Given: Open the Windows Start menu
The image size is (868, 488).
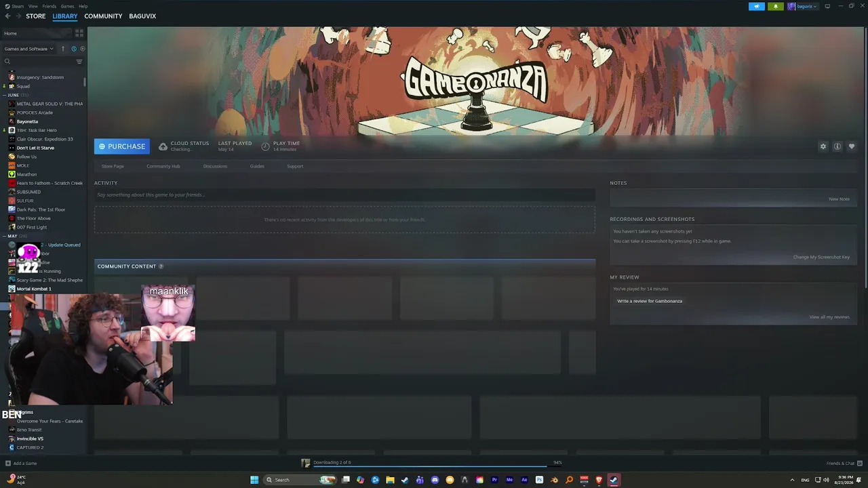Looking at the screenshot, I should pos(254,480).
